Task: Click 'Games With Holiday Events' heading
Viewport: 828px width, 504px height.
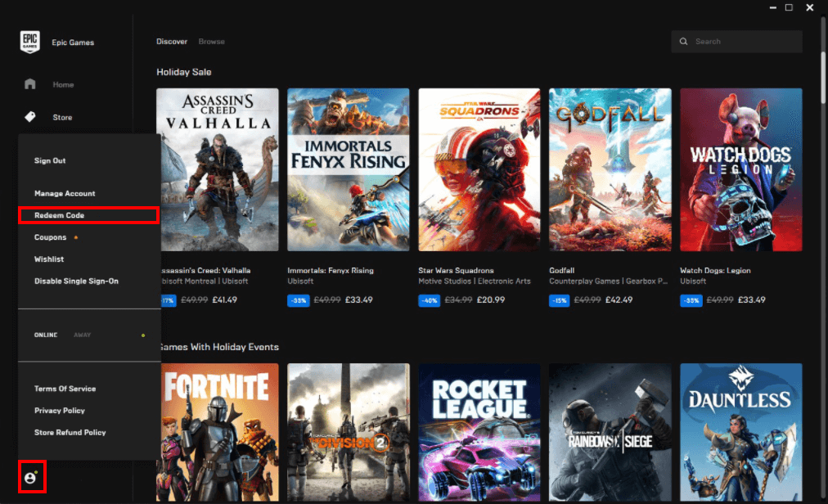Action: pos(219,347)
